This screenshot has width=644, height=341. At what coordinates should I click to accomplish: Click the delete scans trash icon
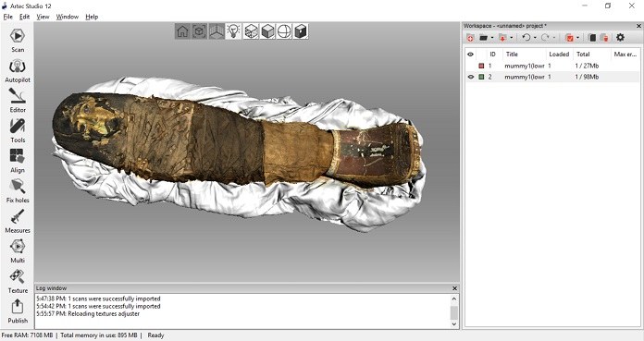click(x=604, y=38)
